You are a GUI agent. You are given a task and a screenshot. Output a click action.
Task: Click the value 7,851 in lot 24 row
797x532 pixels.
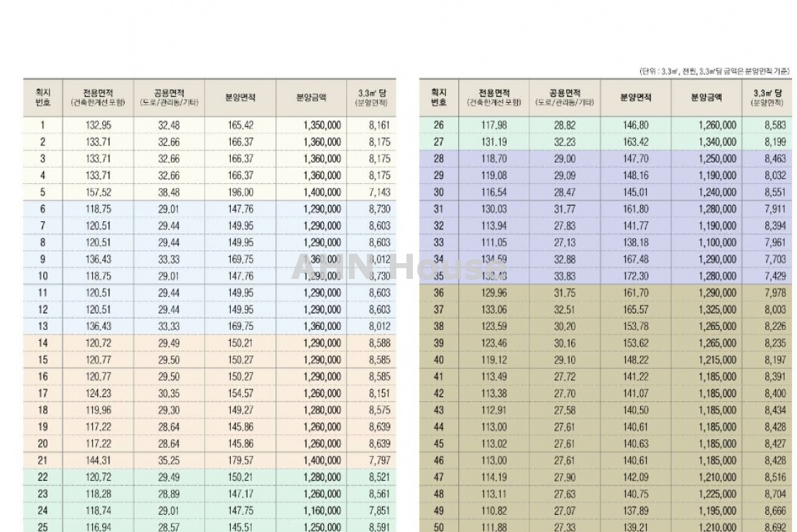click(x=379, y=510)
